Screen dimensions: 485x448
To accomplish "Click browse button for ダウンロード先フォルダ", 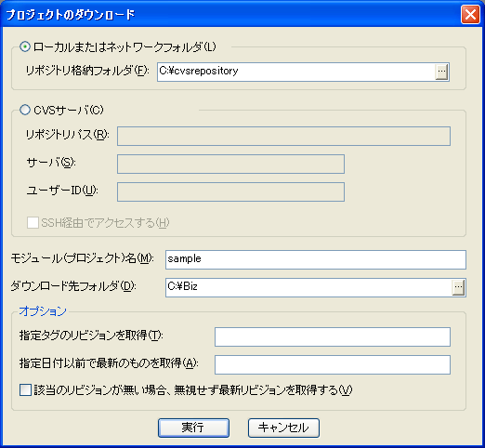I will pos(458,287).
